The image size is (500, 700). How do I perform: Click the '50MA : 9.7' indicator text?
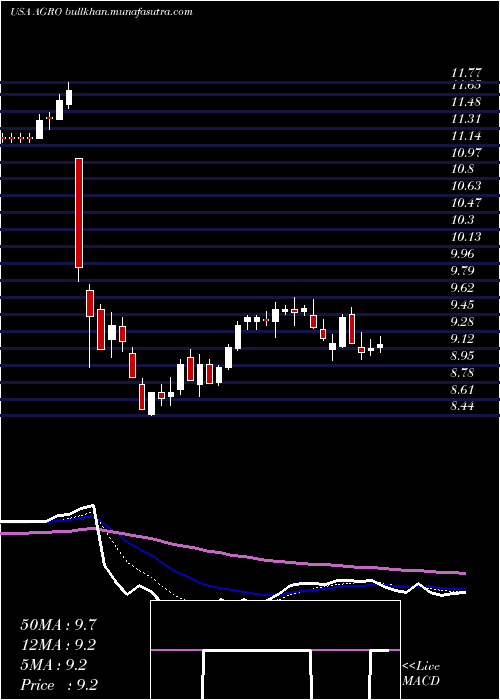point(58,625)
